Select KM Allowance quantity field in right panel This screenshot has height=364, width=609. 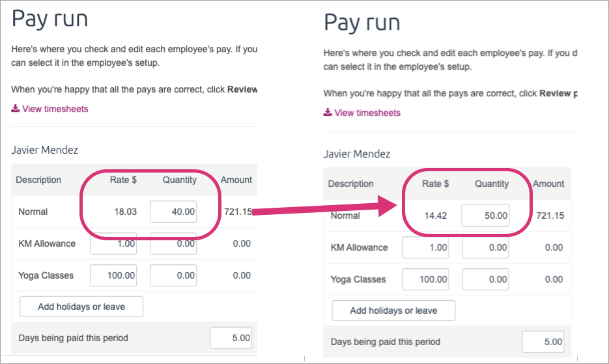(485, 247)
